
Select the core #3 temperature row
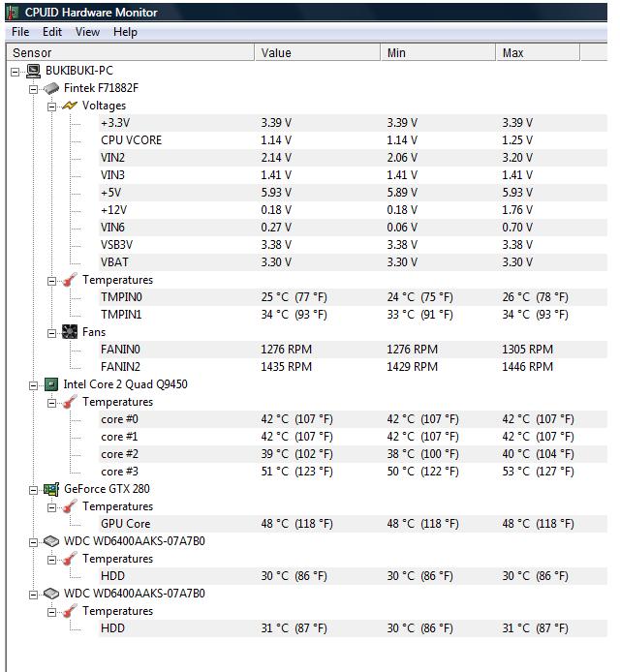(x=353, y=472)
